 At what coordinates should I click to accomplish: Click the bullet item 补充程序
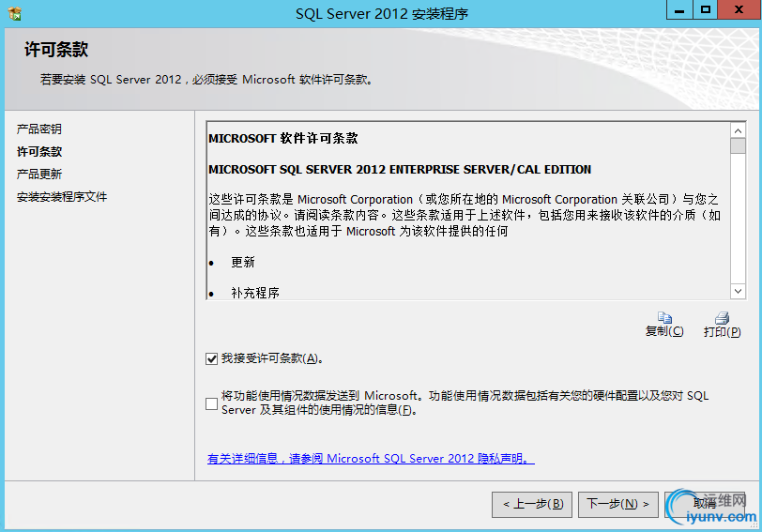[x=255, y=293]
